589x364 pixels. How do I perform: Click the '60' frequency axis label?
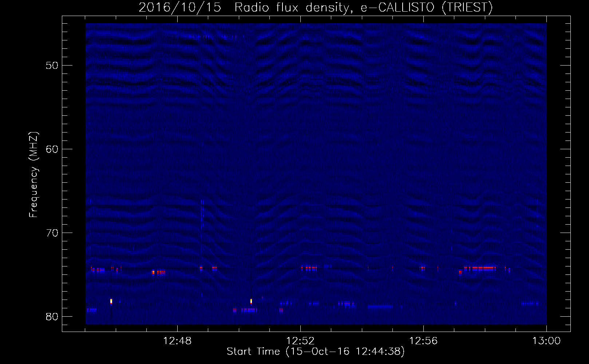(52, 149)
